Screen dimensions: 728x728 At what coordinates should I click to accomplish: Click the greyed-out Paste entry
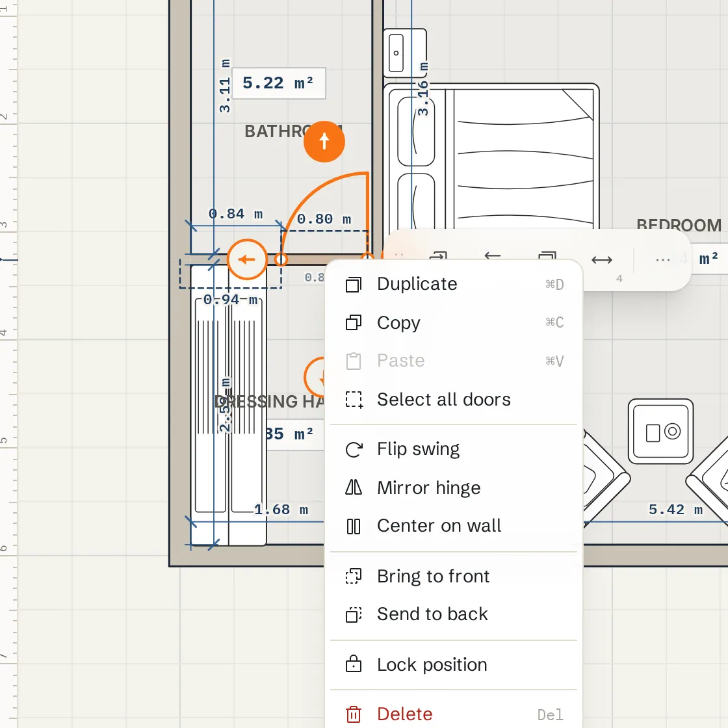click(x=453, y=361)
